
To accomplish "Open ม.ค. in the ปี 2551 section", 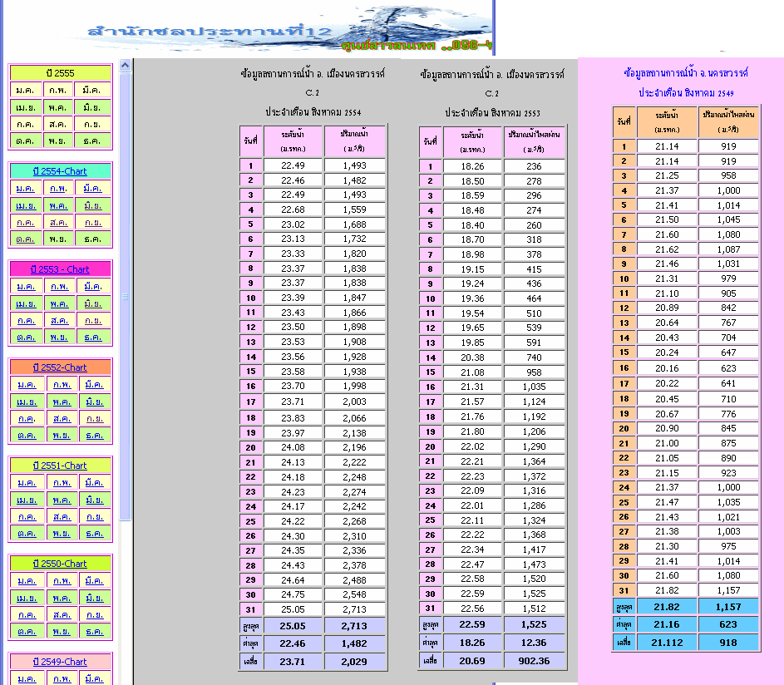I will (x=27, y=482).
